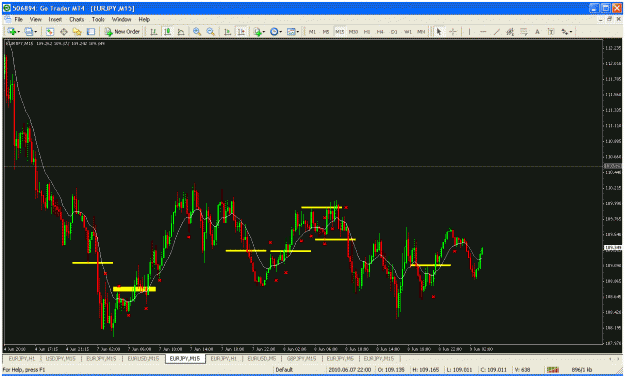Switch chart to line chart style
The image size is (625, 376).
click(181, 31)
